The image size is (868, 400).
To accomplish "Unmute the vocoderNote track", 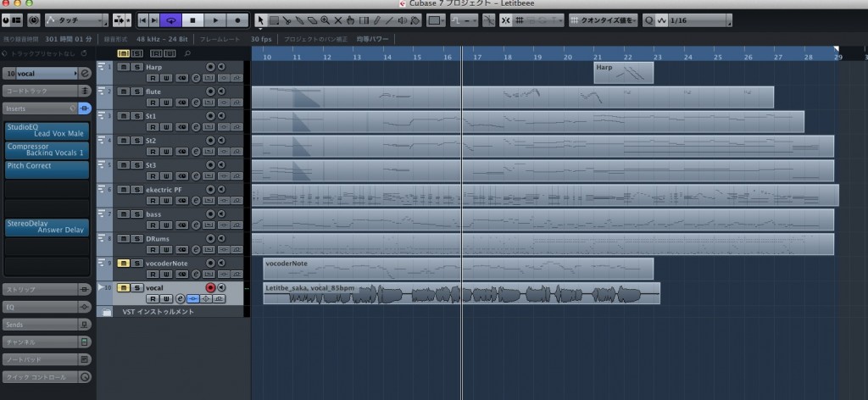I will (124, 264).
